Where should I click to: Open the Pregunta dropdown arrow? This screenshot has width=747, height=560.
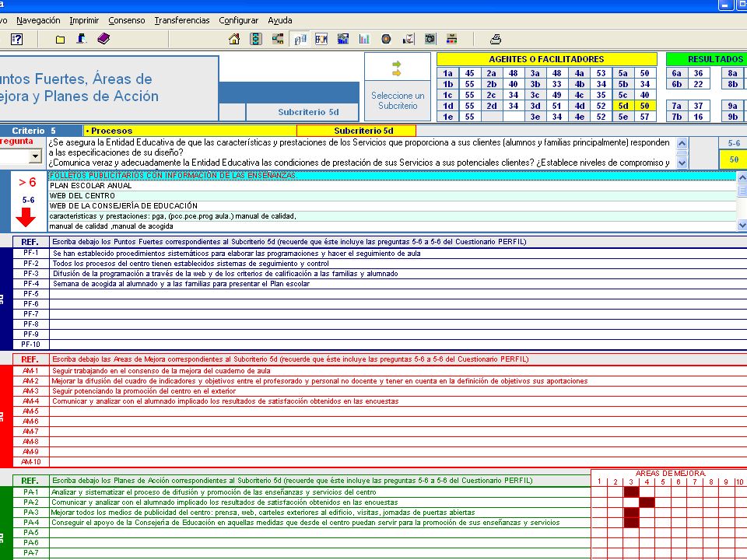(35, 156)
